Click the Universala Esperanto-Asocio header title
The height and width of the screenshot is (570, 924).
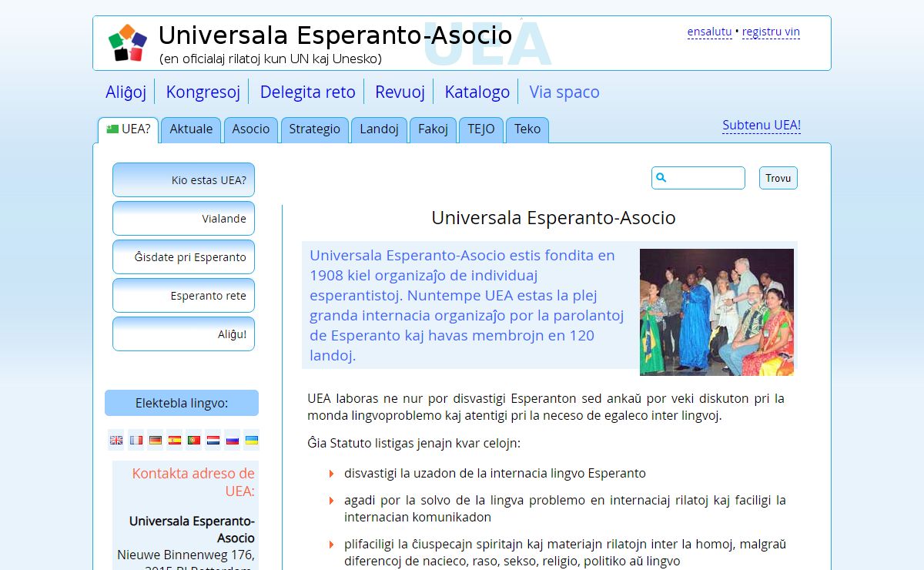335,35
